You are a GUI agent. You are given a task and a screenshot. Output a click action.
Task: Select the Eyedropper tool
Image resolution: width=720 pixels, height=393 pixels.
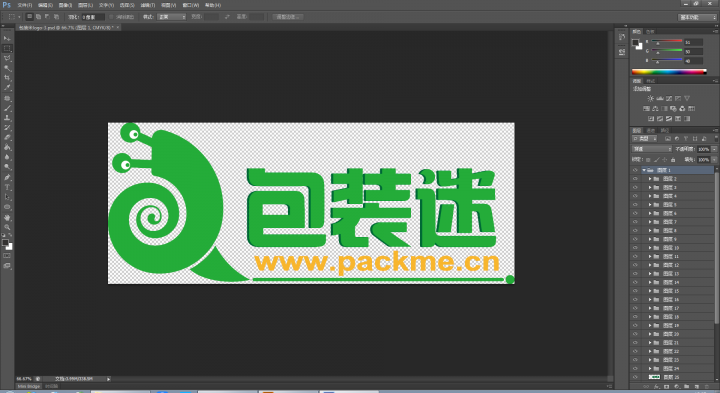coord(7,88)
